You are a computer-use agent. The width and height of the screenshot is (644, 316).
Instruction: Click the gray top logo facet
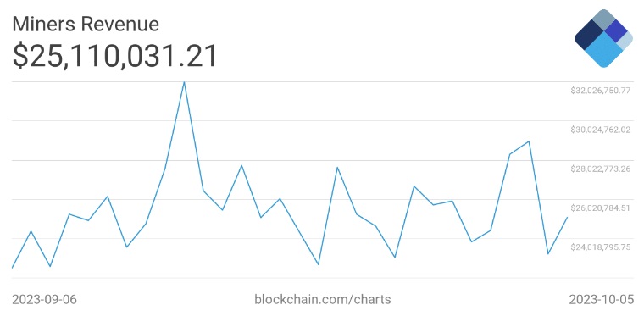point(603,19)
